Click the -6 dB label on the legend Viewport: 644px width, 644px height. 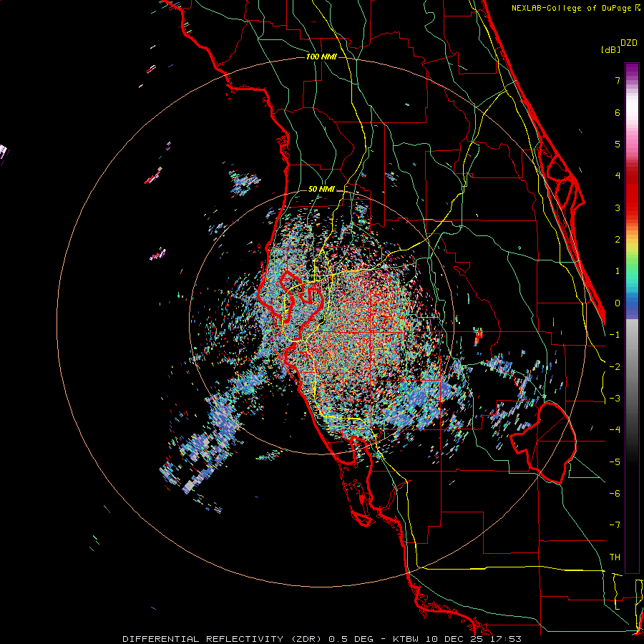[615, 494]
